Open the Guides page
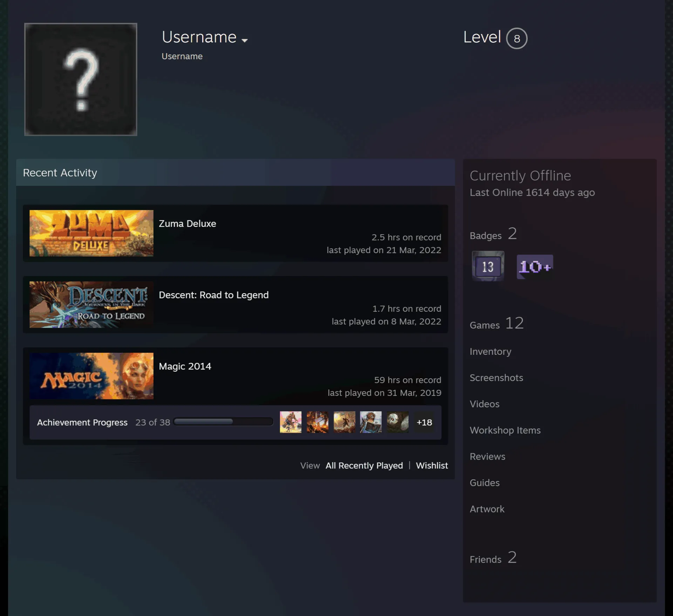 tap(484, 483)
